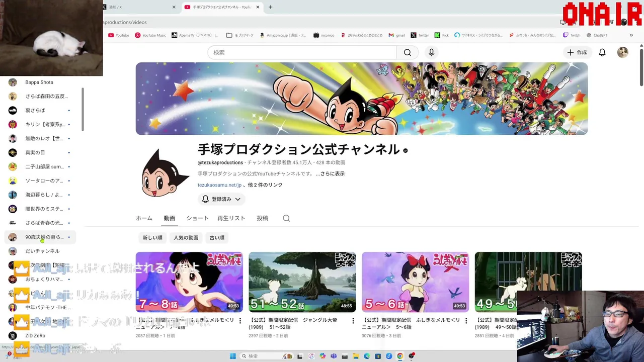Open the tezukaosamu.net/jp link
The image size is (644, 362).
(219, 185)
